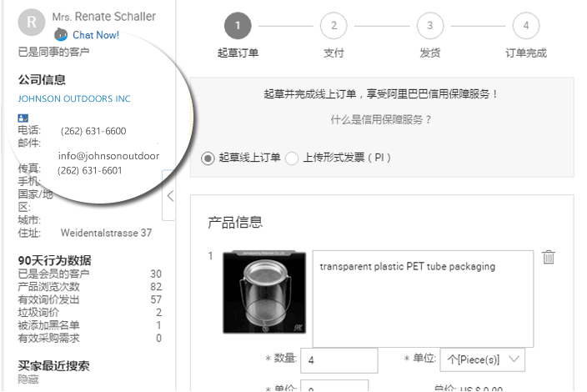
Task: Collapse the customer info side panel arrow
Action: coord(170,195)
